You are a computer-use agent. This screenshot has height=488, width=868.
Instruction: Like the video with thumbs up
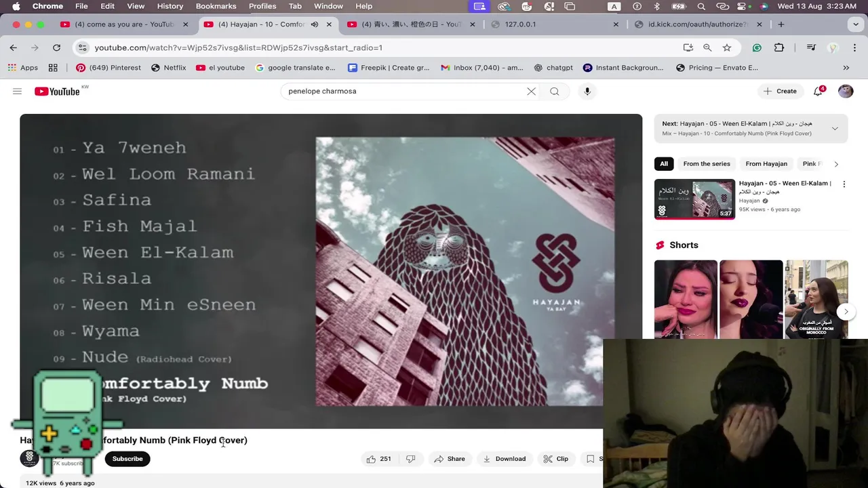378,459
